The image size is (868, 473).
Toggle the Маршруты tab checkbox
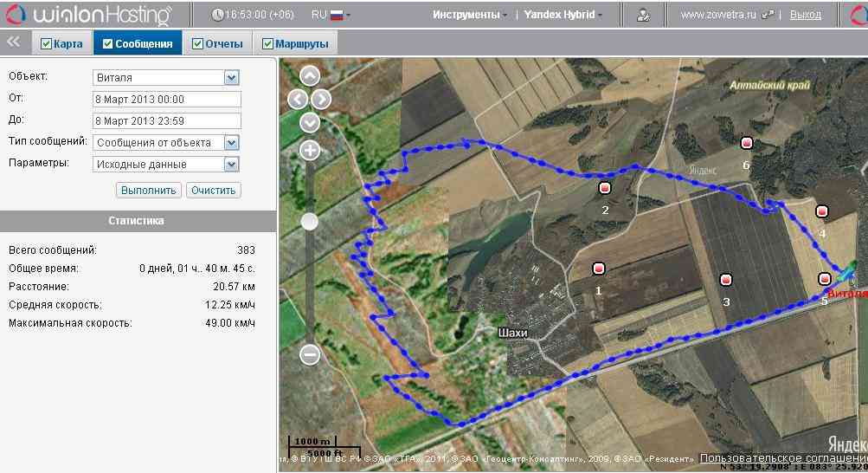267,44
